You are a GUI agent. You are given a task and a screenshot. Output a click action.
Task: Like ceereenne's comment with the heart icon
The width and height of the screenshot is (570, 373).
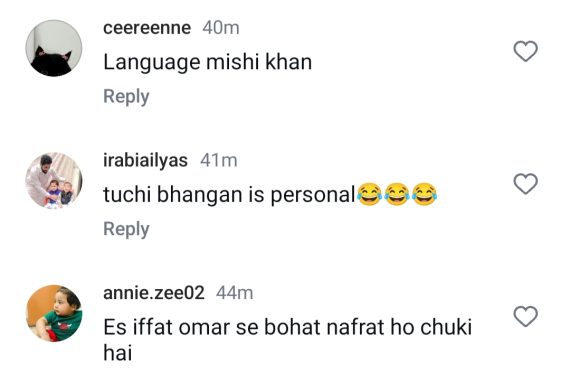pyautogui.click(x=525, y=51)
